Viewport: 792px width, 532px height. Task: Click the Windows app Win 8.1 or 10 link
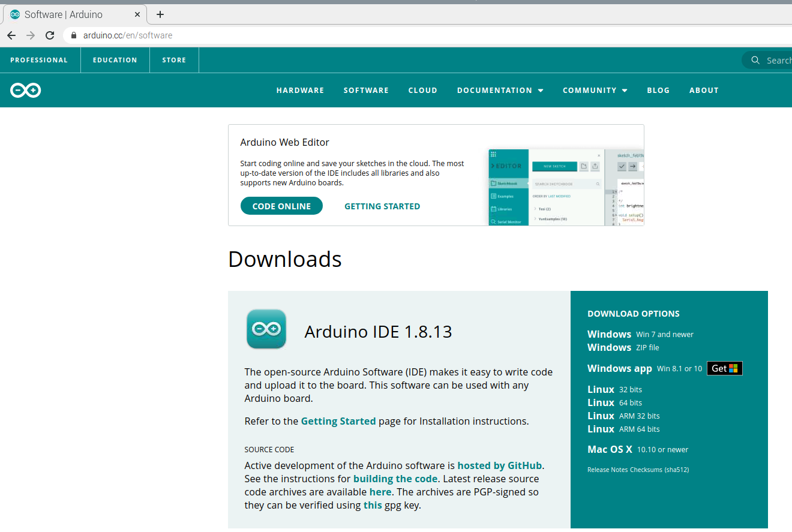(644, 368)
